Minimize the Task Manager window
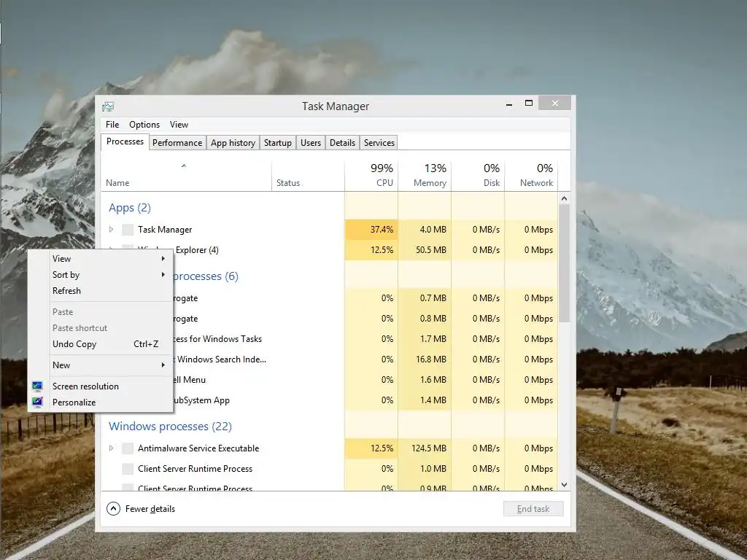 tap(508, 104)
